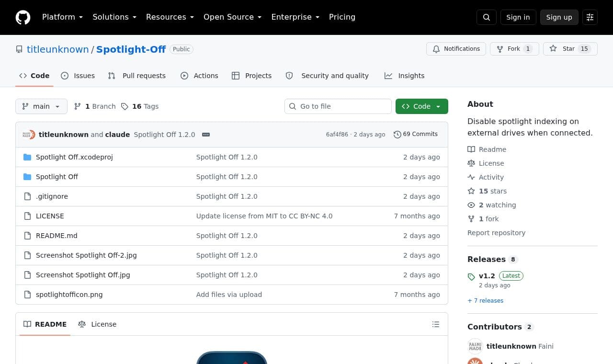
Task: Click the GitHub logo icon
Action: (x=23, y=17)
